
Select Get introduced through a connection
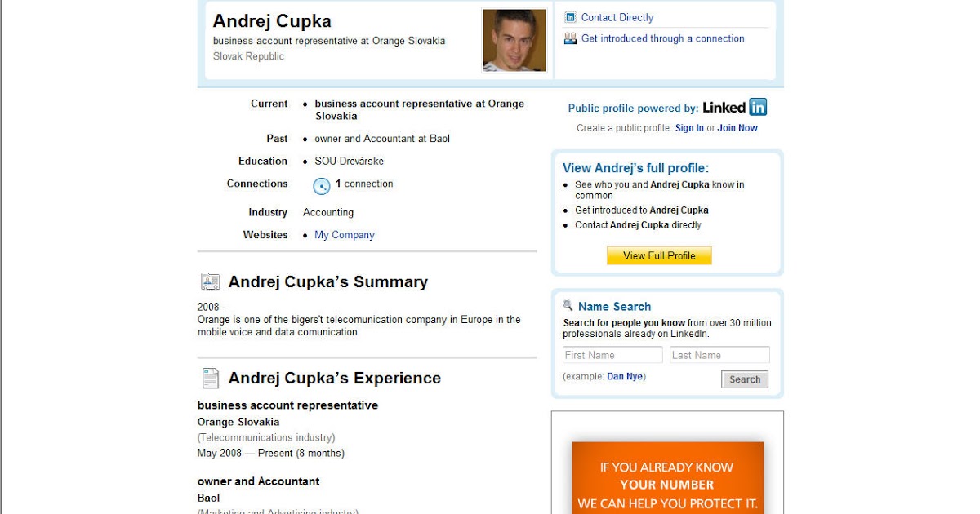click(x=662, y=38)
